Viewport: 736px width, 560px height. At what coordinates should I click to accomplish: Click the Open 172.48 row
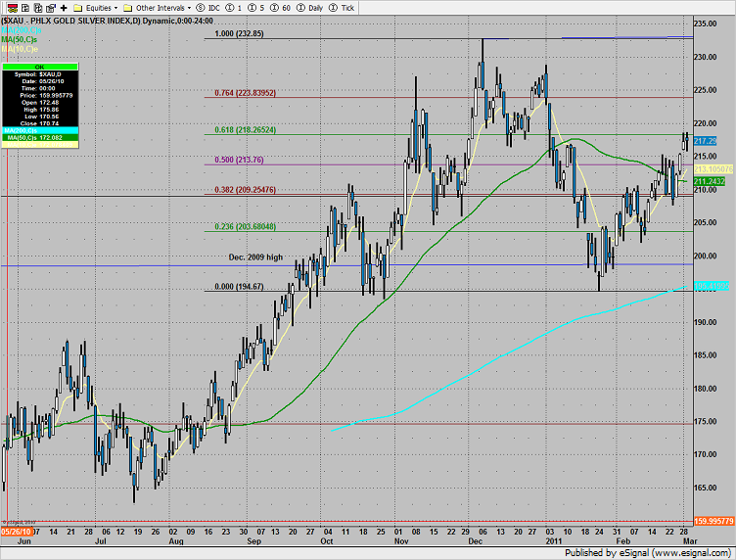click(40, 103)
